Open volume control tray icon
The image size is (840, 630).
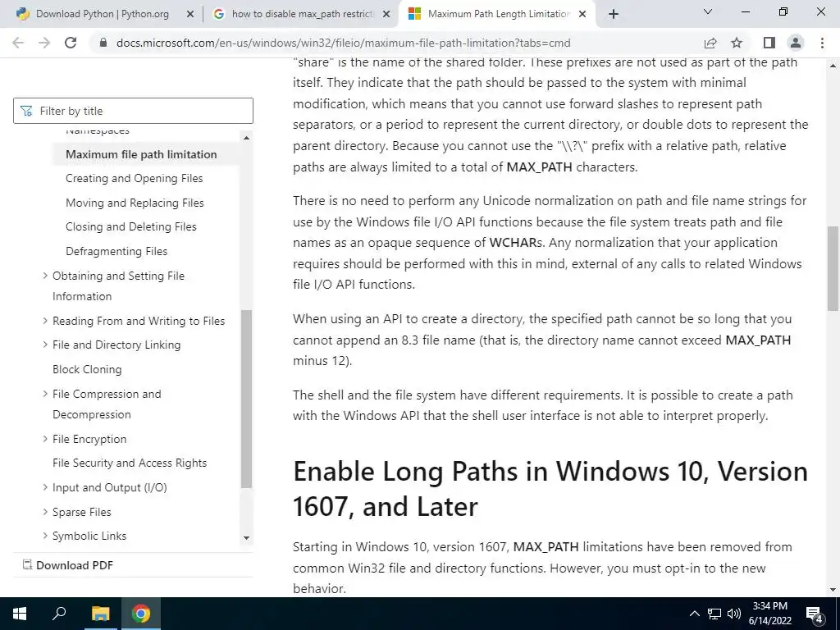734,614
